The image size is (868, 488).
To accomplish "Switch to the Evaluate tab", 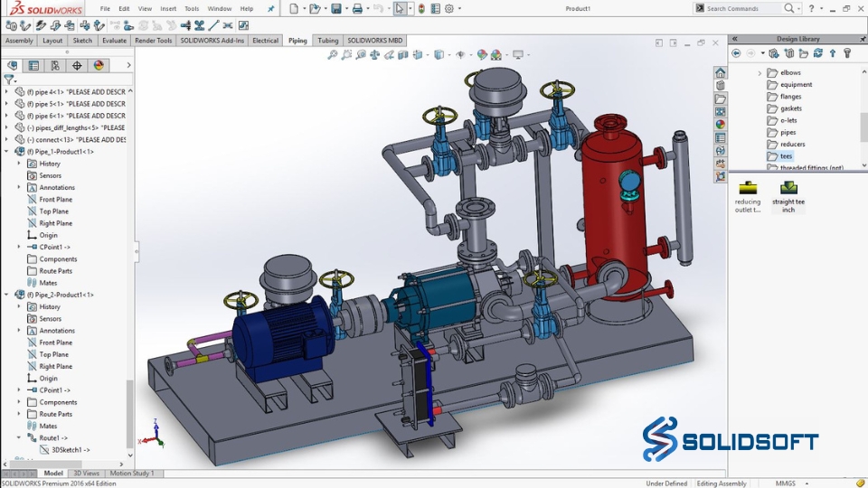I will click(x=114, y=41).
